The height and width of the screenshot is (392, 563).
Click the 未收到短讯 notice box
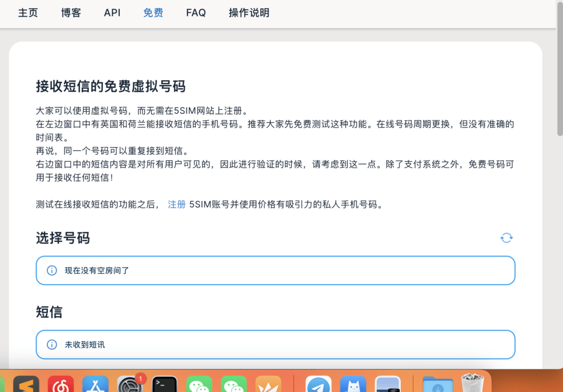pyautogui.click(x=276, y=345)
